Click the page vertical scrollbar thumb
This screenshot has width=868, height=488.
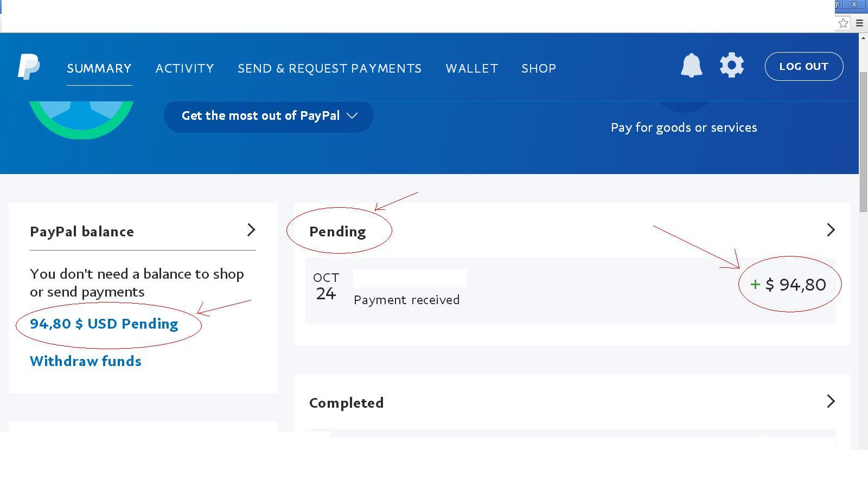point(863,141)
